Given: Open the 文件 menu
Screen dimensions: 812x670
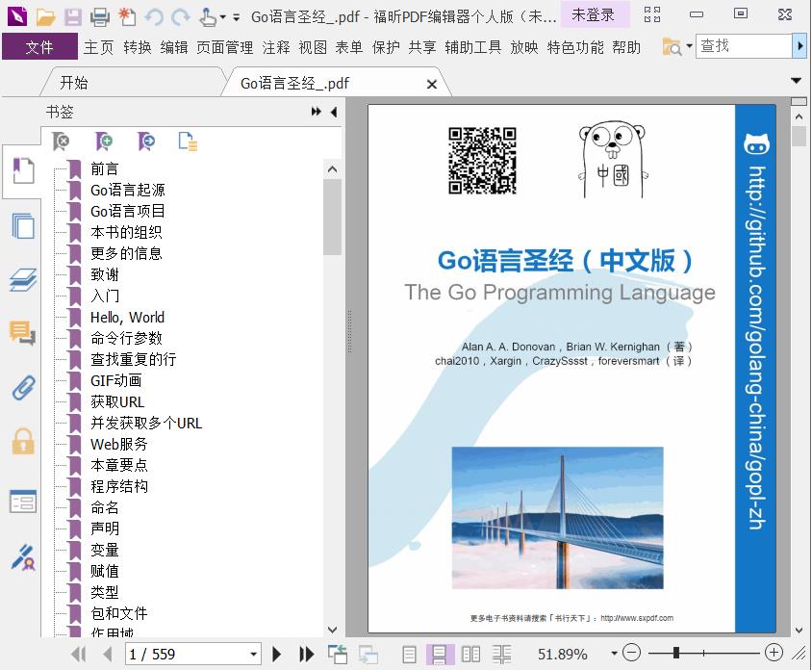Looking at the screenshot, I should [39, 47].
